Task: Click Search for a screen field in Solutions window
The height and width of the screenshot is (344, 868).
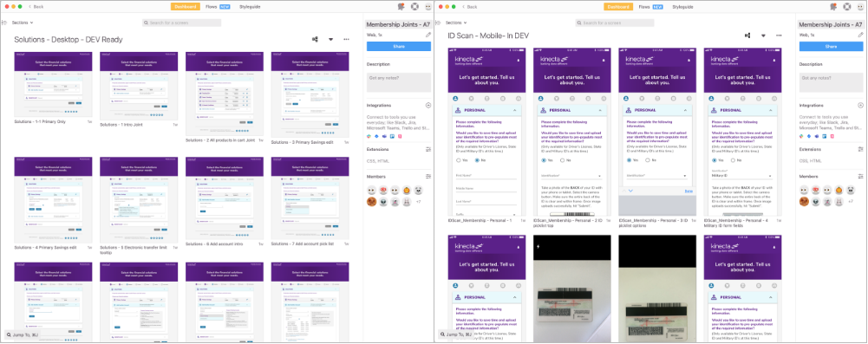Action: pyautogui.click(x=181, y=23)
